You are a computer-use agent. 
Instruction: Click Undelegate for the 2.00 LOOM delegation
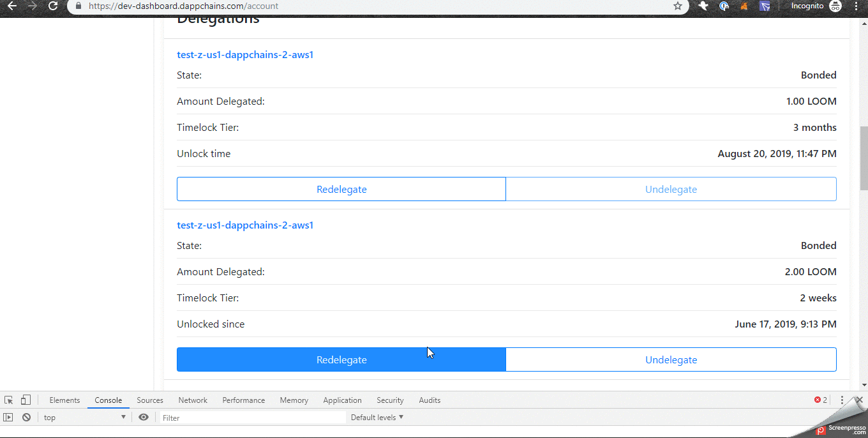point(671,359)
